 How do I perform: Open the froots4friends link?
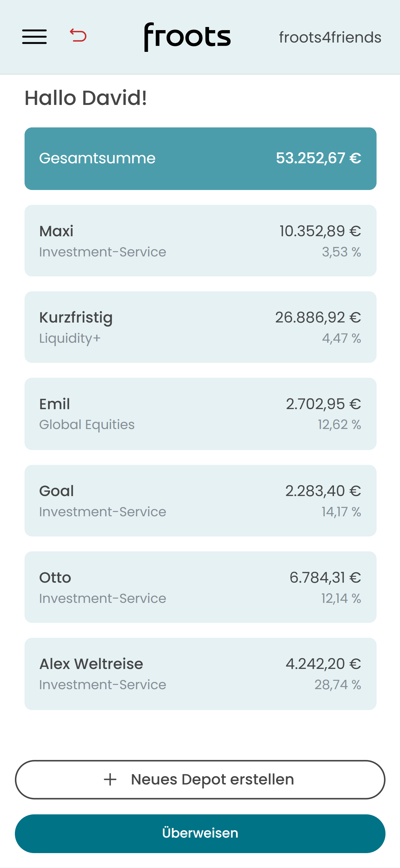pos(330,37)
